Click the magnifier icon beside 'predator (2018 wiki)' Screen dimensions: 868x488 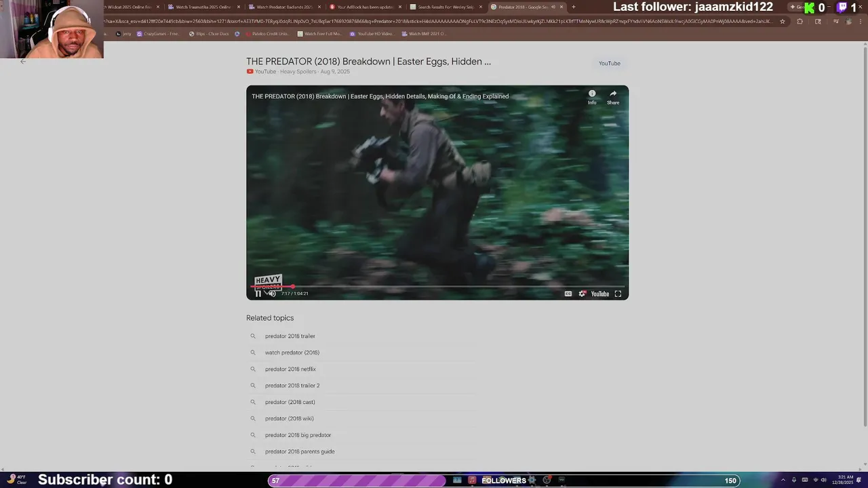pos(253,419)
